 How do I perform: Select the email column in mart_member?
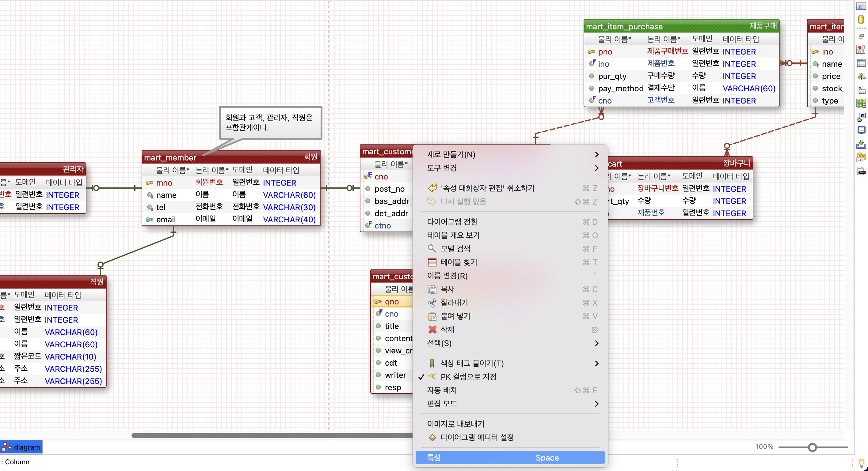point(231,220)
